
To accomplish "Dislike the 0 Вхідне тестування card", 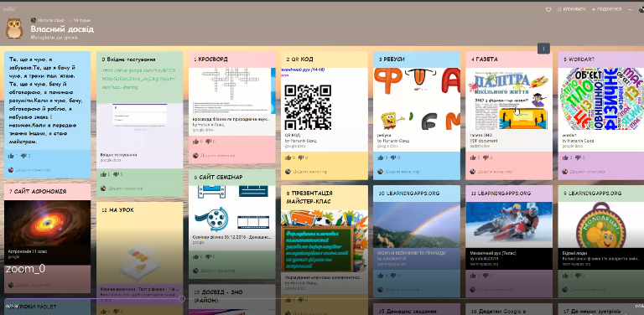I will click(x=117, y=174).
